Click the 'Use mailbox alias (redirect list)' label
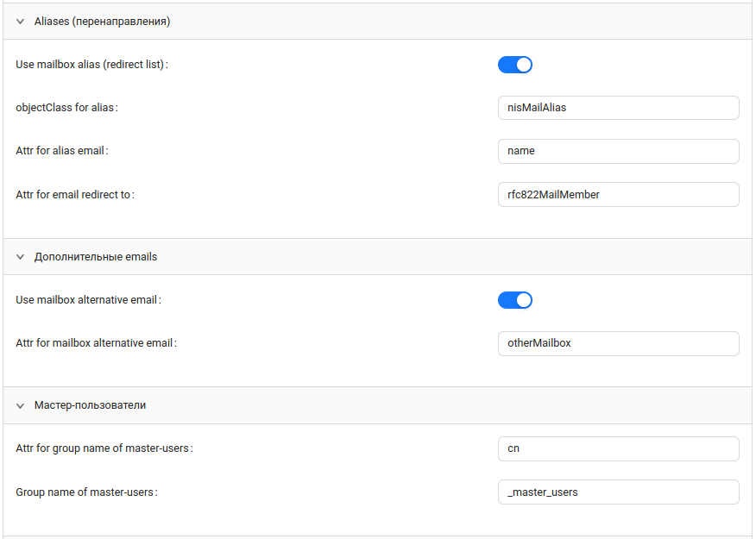Image resolution: width=756 pixels, height=539 pixels. (x=91, y=65)
